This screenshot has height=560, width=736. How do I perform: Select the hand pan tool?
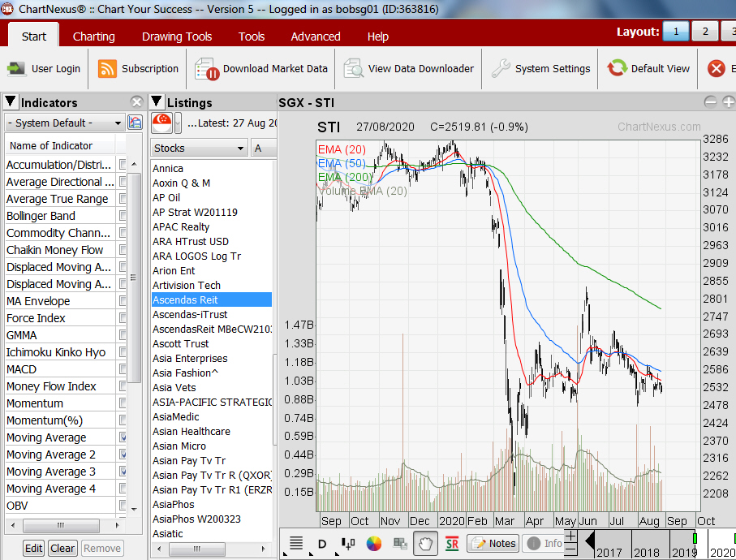425,544
